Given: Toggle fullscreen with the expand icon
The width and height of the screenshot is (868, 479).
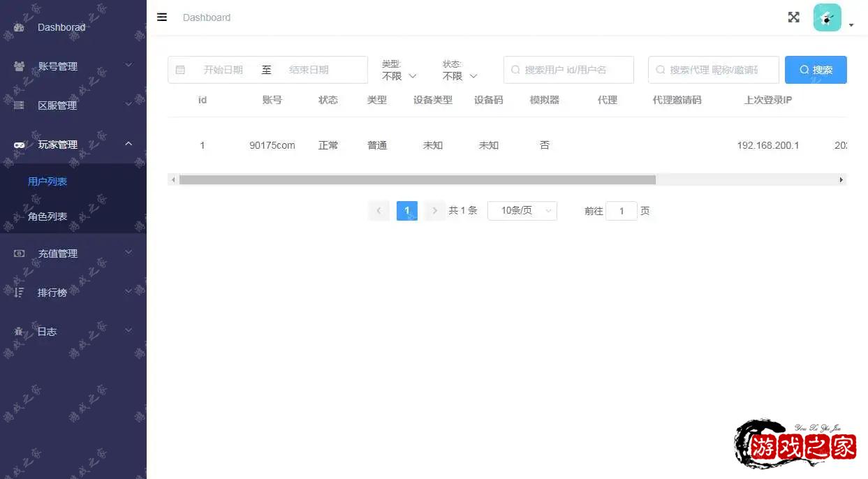Looking at the screenshot, I should [x=793, y=17].
